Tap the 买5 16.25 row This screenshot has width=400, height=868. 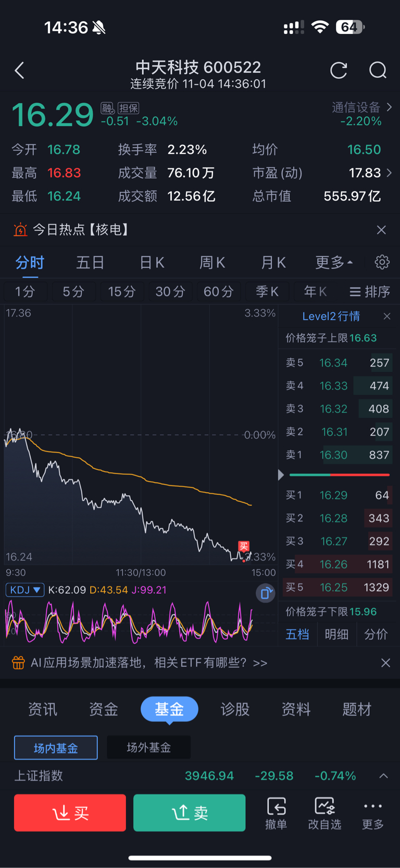[x=337, y=587]
